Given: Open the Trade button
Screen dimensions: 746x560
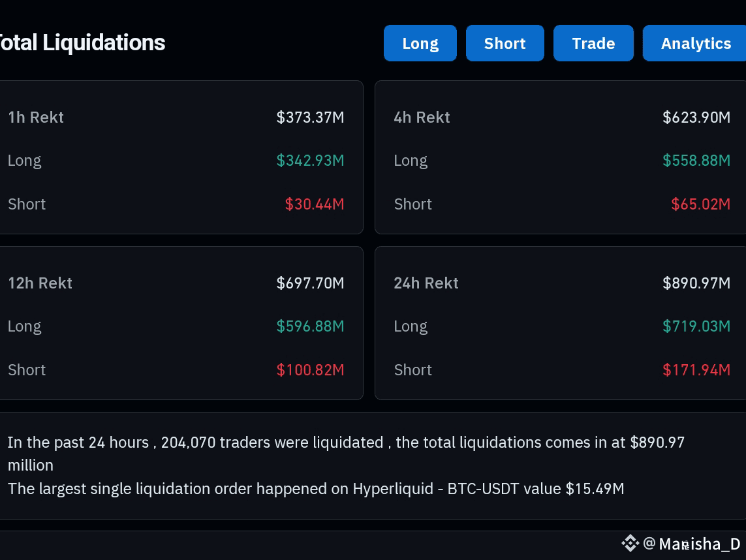Looking at the screenshot, I should click(x=593, y=43).
